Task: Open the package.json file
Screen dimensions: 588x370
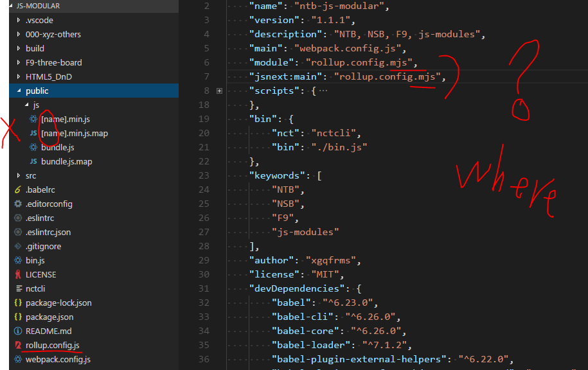Action: coord(49,317)
